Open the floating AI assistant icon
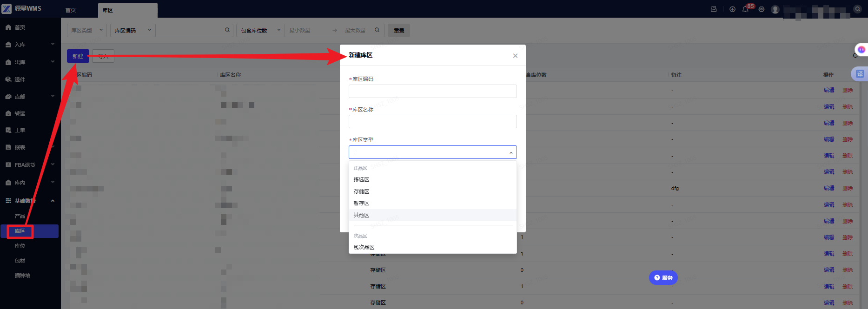 pos(861,49)
